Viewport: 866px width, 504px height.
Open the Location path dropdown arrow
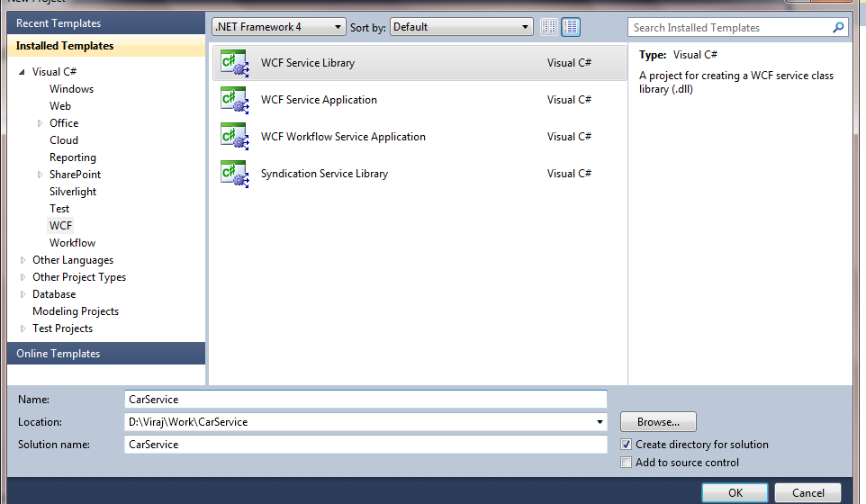pyautogui.click(x=600, y=422)
